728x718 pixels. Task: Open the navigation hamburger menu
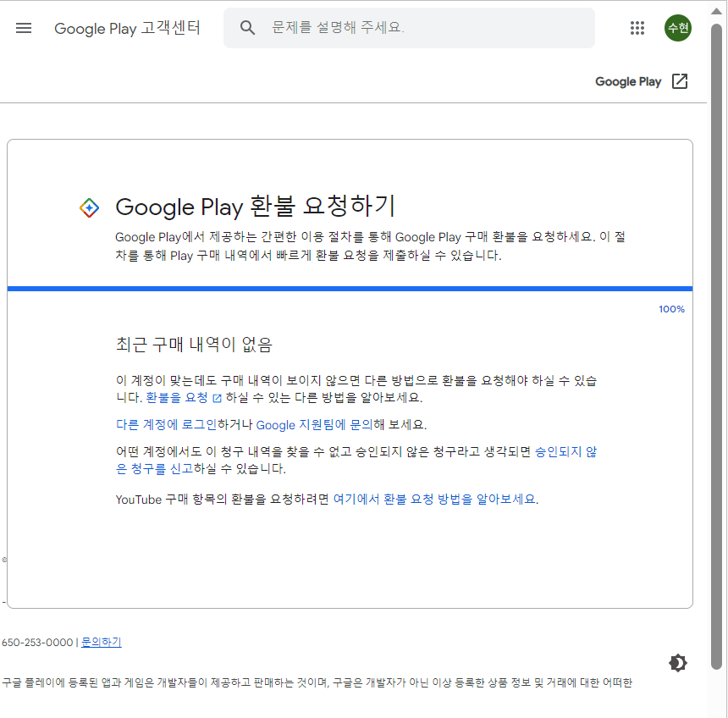[23, 28]
